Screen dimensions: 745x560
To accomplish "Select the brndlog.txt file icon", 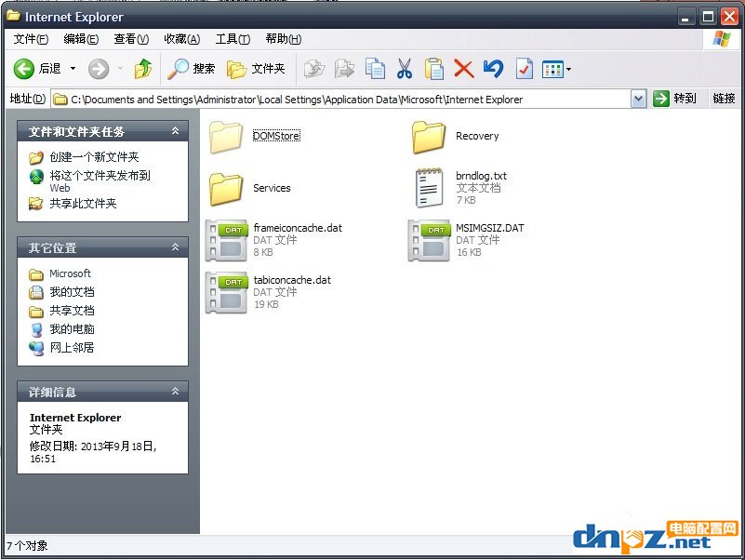I will click(x=429, y=188).
